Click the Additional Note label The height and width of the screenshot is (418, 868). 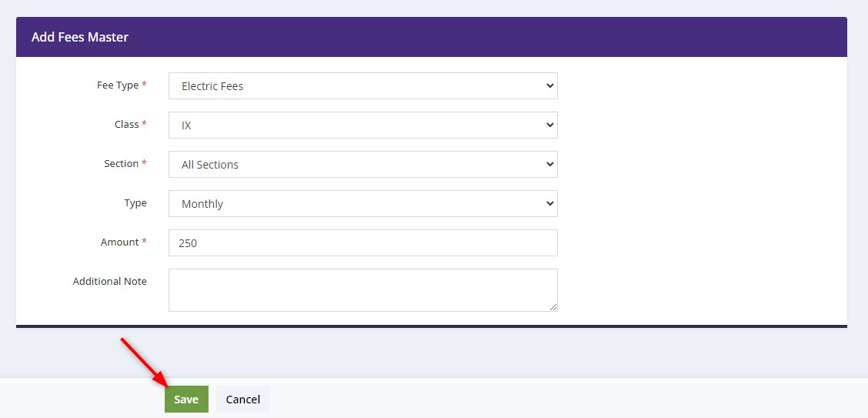click(x=109, y=281)
